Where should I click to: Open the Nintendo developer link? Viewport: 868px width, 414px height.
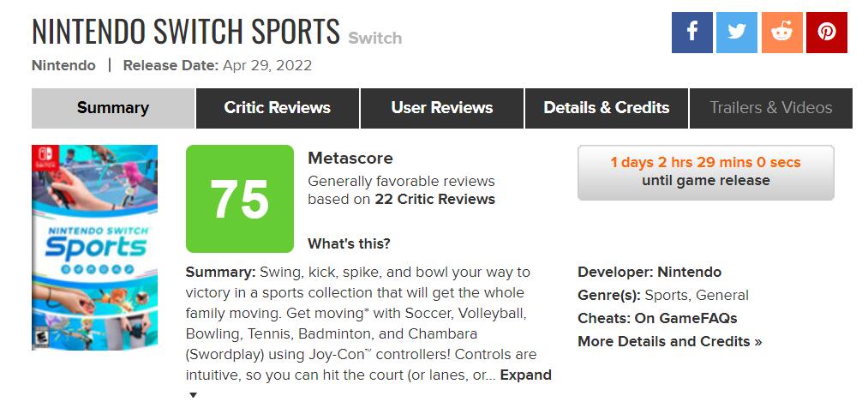[x=689, y=272]
